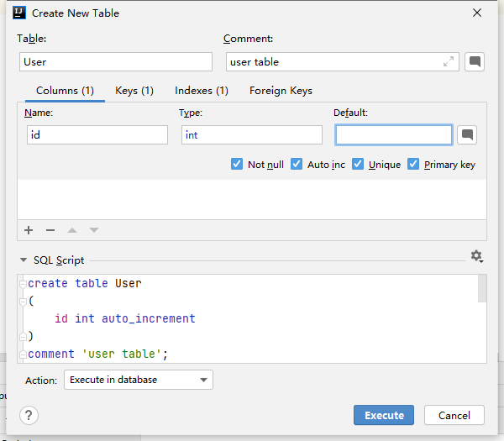The height and width of the screenshot is (441, 504).
Task: Switch to the Keys (1) tab
Action: (134, 91)
